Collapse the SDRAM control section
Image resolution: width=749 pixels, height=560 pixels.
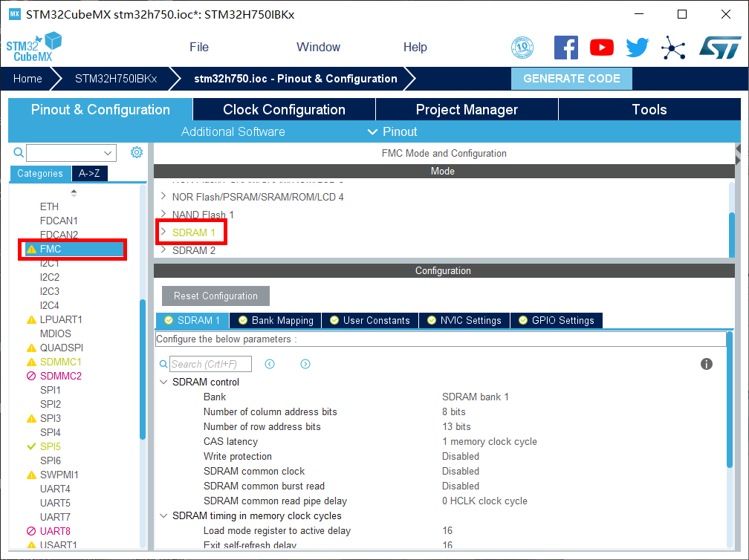163,382
